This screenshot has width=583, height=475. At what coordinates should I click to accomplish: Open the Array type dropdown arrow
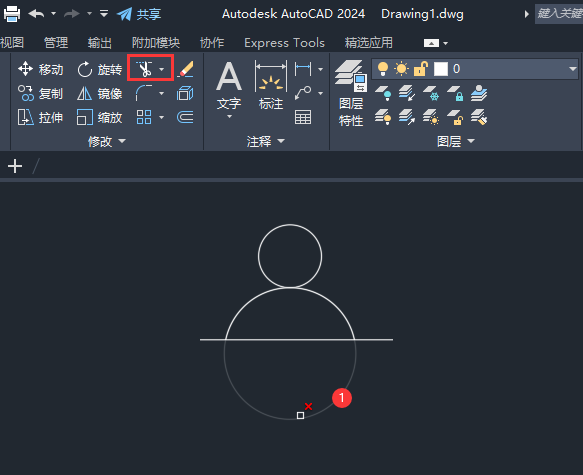pos(161,117)
